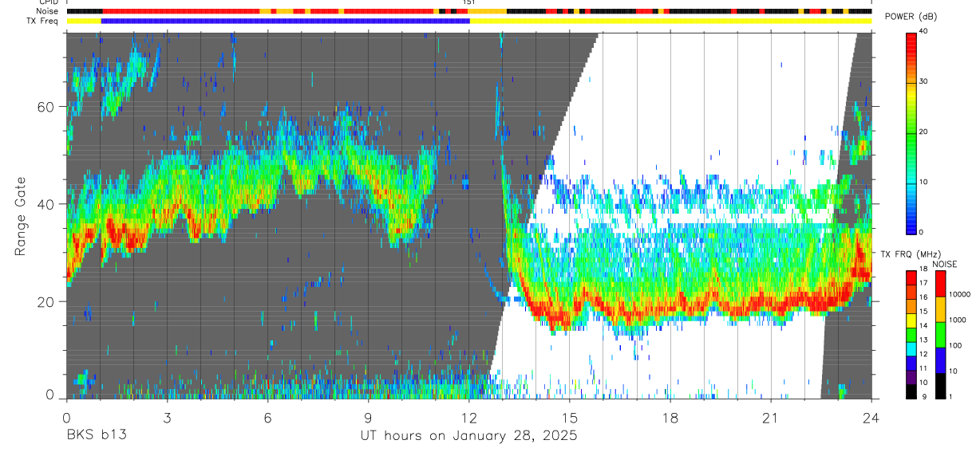Select the green middle of the POWER color bar

pyautogui.click(x=911, y=136)
